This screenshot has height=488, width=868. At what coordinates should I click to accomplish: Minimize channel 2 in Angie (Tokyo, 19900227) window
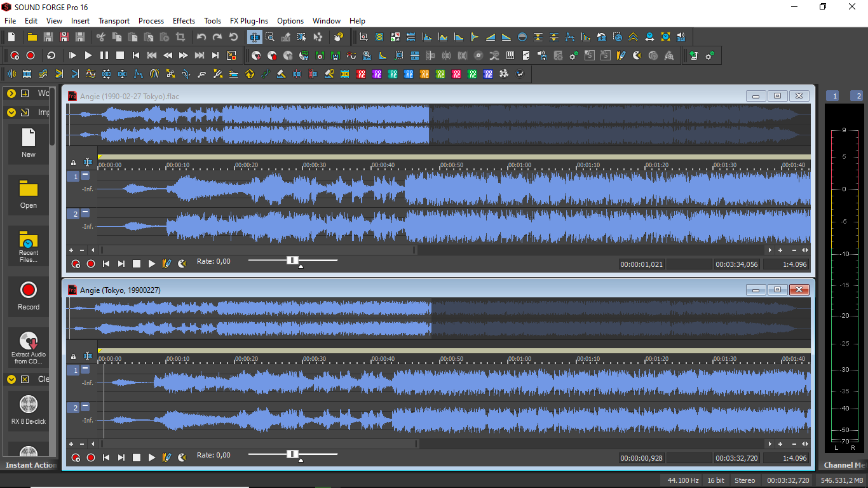pos(85,407)
